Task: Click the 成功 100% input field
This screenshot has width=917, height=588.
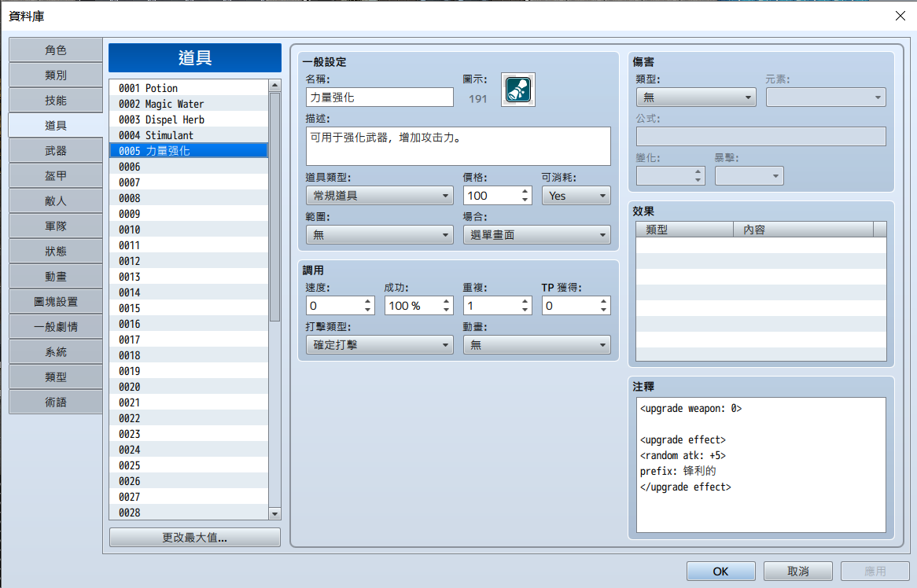Action: [412, 306]
